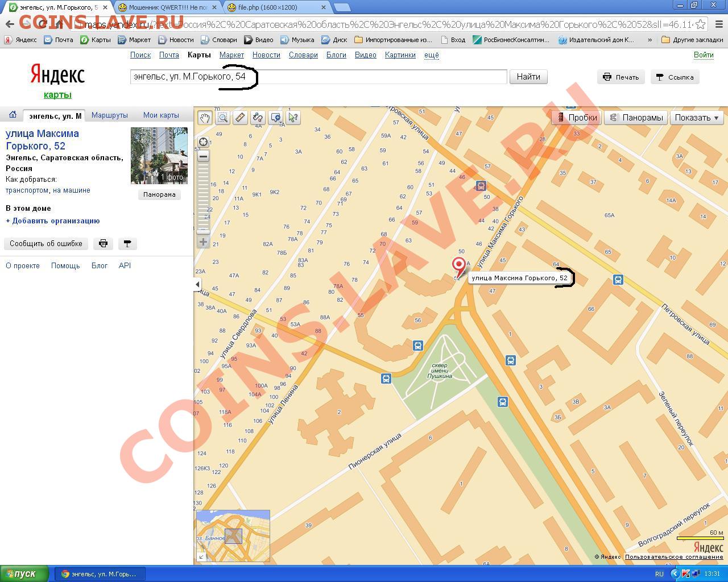Click the locate-me target icon
728x582 pixels.
click(x=203, y=142)
